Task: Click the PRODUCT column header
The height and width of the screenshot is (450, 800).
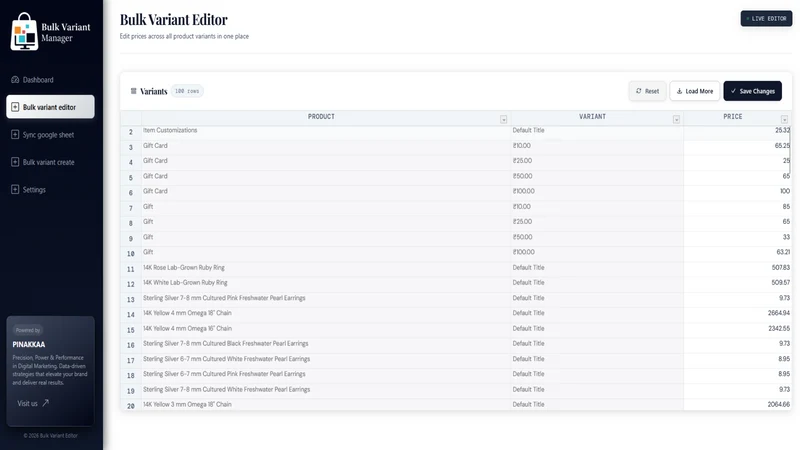Action: pyautogui.click(x=321, y=117)
